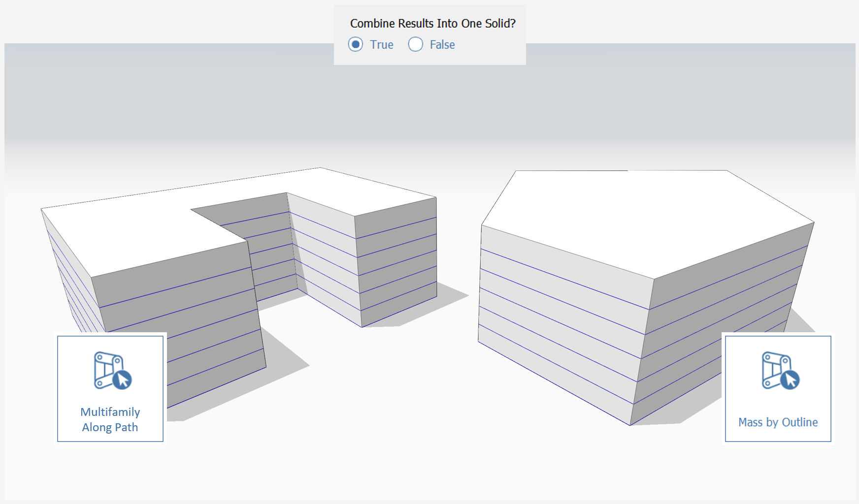Viewport: 859px width, 504px height.
Task: Click the "False" option label
Action: tap(442, 45)
